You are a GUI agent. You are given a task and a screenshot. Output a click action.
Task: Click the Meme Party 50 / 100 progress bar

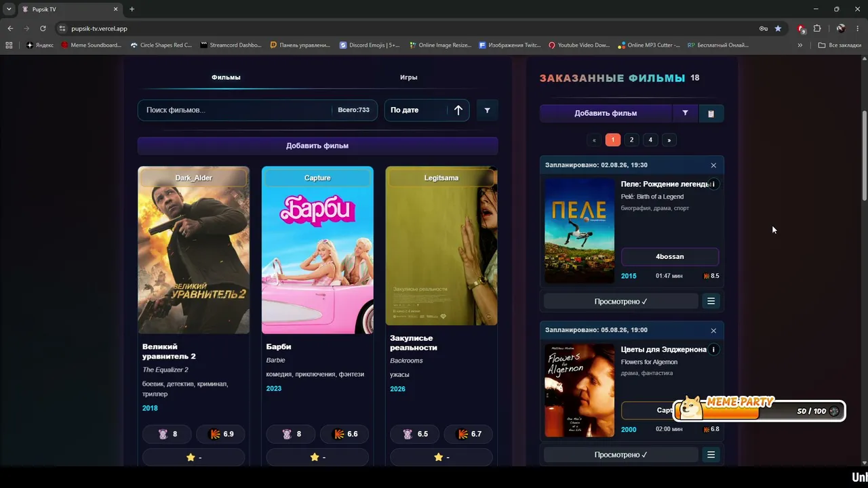click(x=759, y=411)
